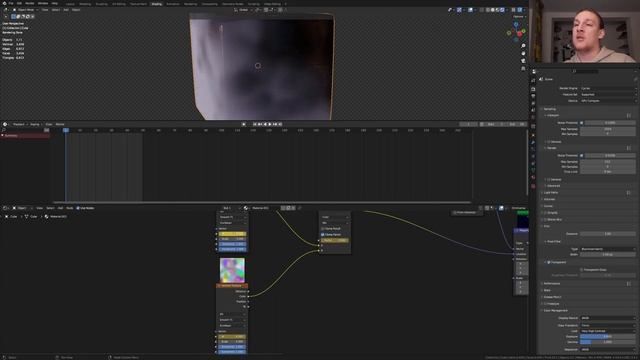Enable Motion Blur checkbox
The image size is (640, 360).
coord(545,220)
